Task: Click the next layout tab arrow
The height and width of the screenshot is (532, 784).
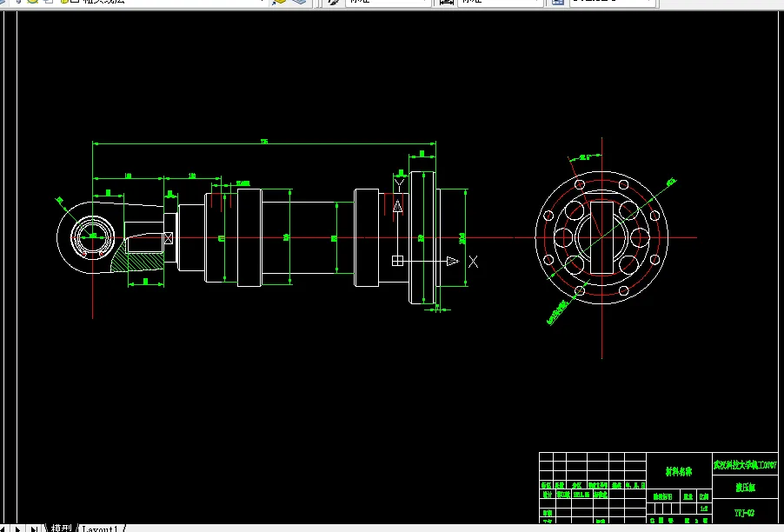Action: tap(18, 529)
